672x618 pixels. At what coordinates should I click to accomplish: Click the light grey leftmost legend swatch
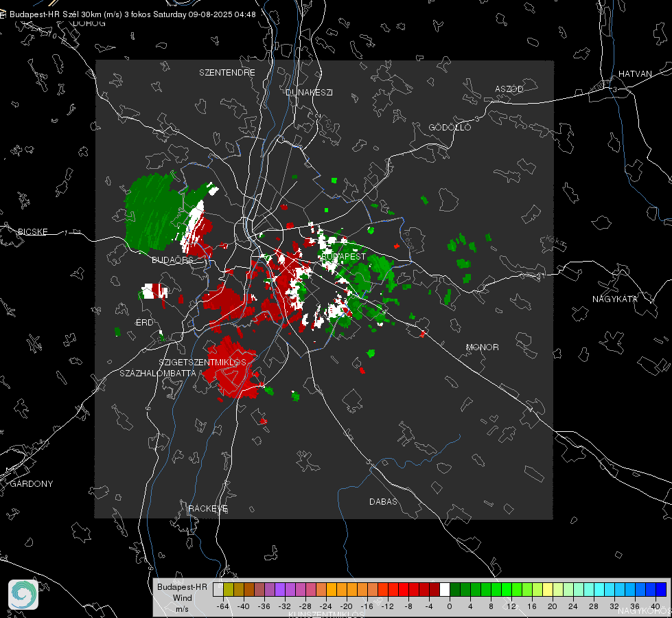(218, 590)
